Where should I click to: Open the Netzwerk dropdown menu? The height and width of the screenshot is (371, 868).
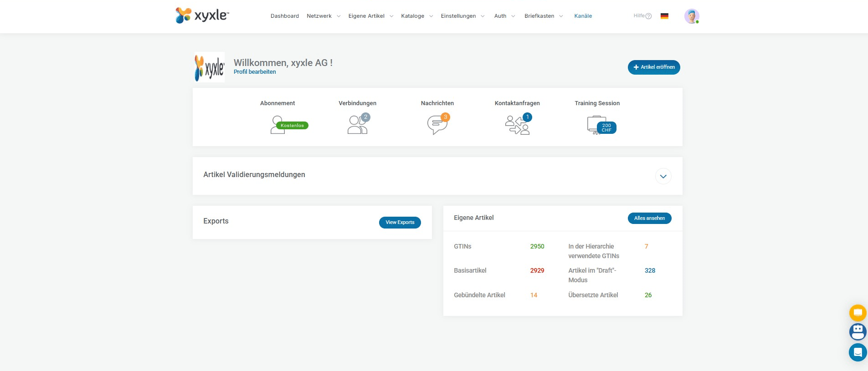point(324,16)
